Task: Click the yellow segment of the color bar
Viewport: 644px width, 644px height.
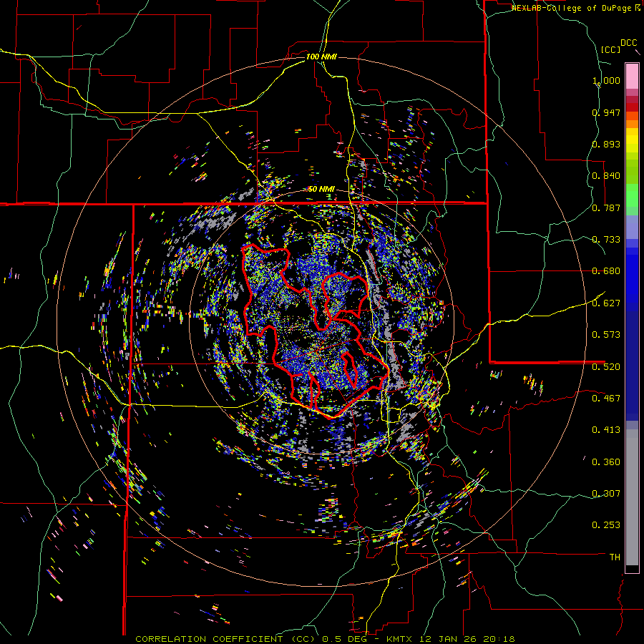Action: pos(632,140)
